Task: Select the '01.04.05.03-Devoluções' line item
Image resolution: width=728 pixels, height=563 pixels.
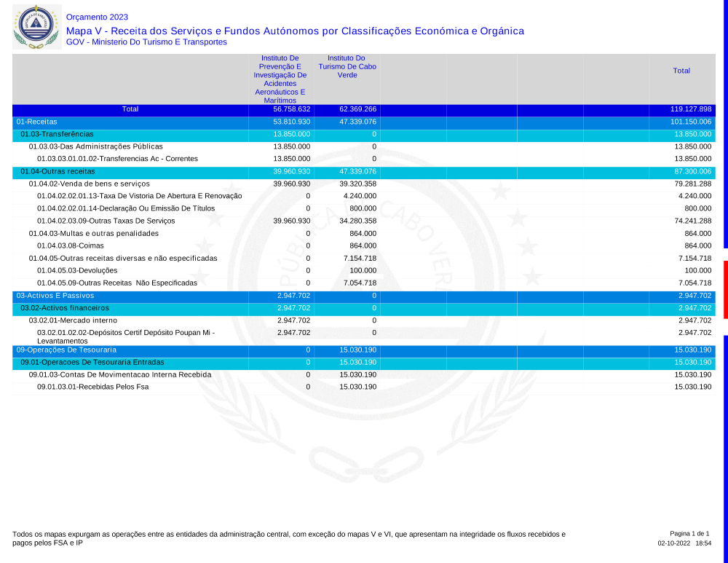Action: coord(77,270)
